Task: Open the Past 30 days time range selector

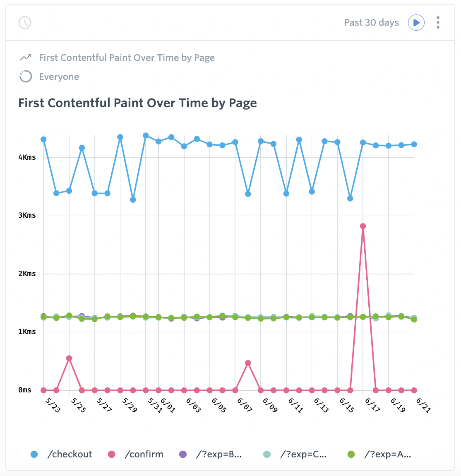Action: [x=371, y=22]
